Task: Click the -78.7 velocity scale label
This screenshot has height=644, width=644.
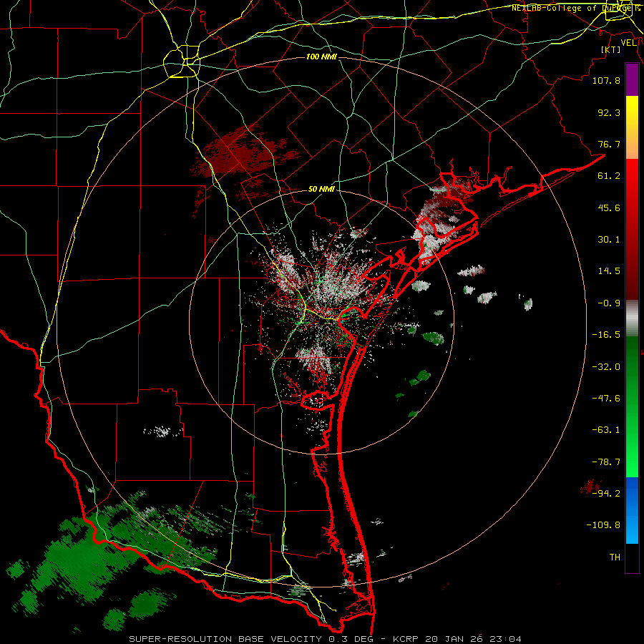Action: click(x=606, y=462)
